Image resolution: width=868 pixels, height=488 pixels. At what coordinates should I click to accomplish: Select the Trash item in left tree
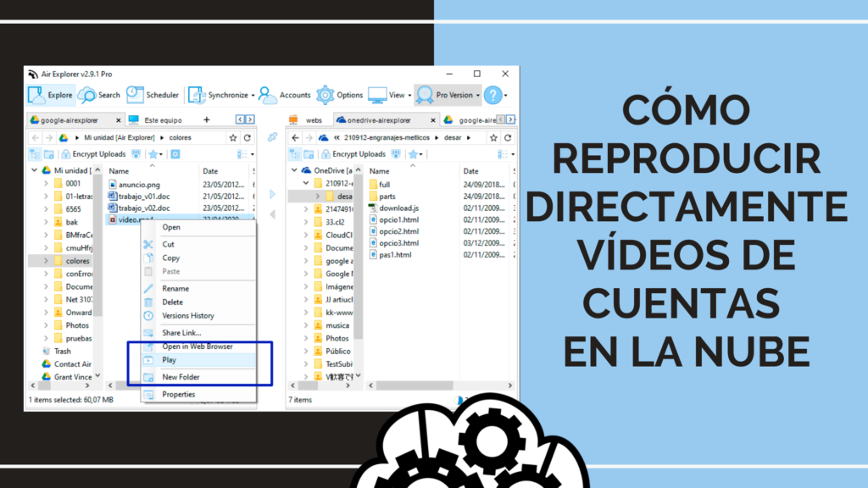tap(57, 352)
